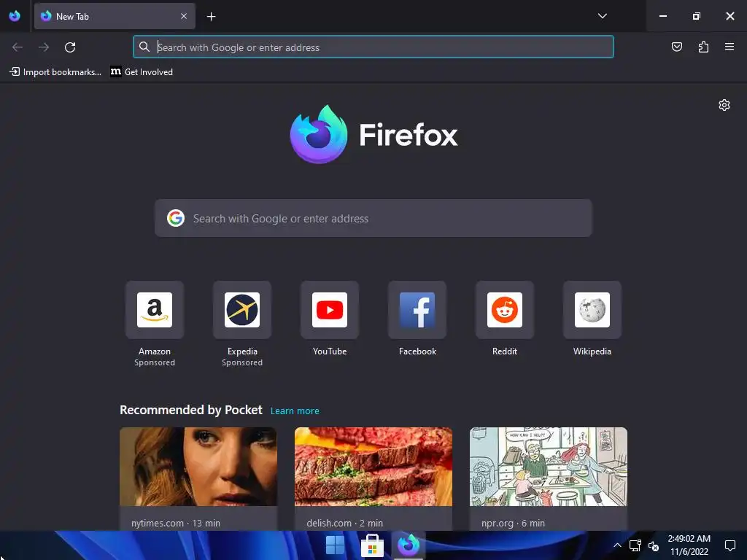Click the delish.com · 2 min caption
The height and width of the screenshot is (560, 747).
tap(344, 523)
